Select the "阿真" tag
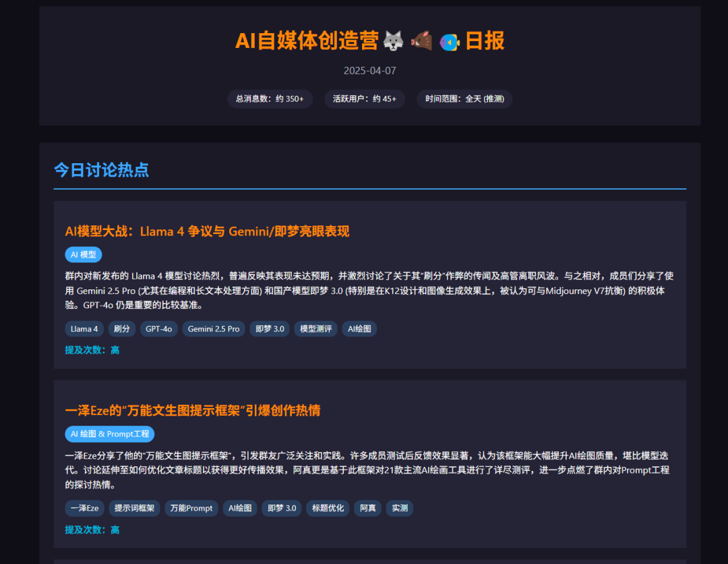The image size is (728, 564). pos(367,508)
